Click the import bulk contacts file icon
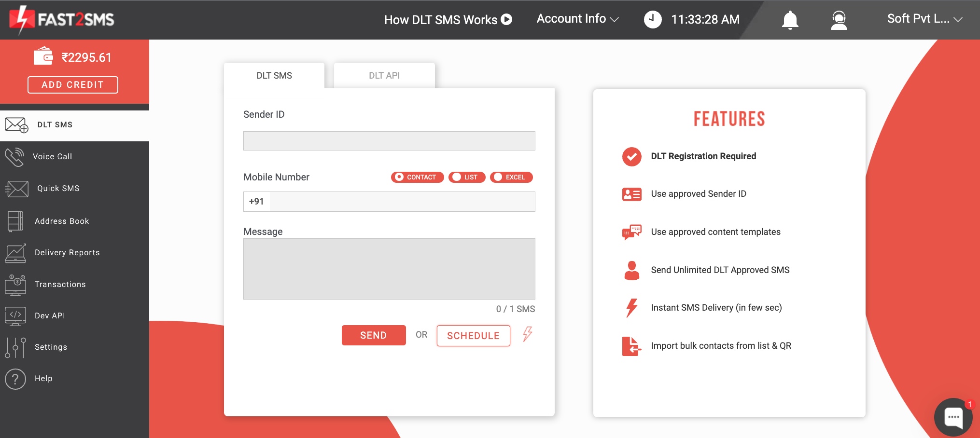 coord(632,346)
